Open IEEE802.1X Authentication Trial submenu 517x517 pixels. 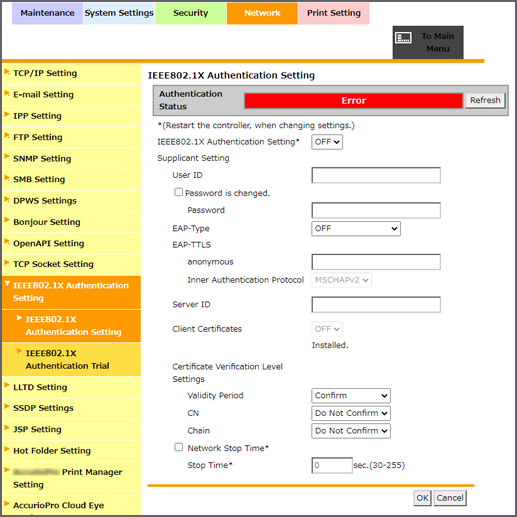pyautogui.click(x=71, y=359)
